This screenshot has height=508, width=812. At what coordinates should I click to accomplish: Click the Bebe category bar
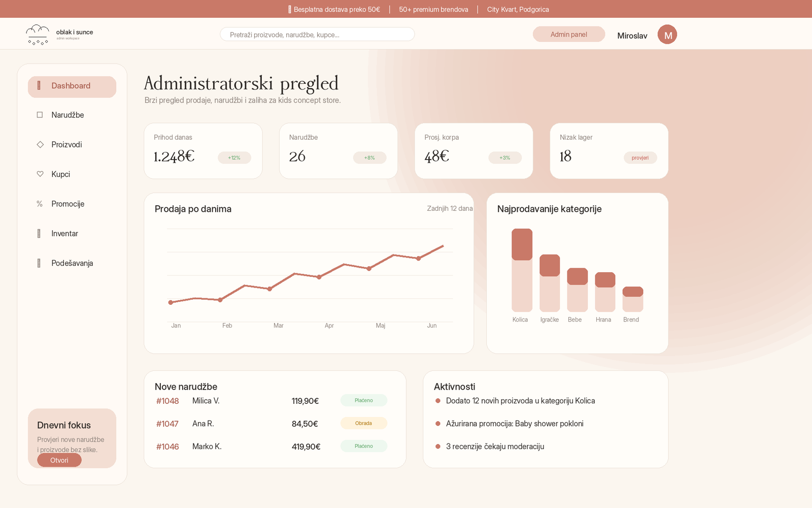coord(577,290)
